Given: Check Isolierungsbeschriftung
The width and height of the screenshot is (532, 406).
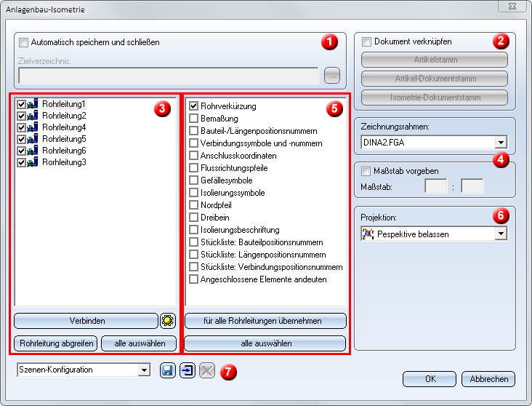Looking at the screenshot, I should [194, 230].
